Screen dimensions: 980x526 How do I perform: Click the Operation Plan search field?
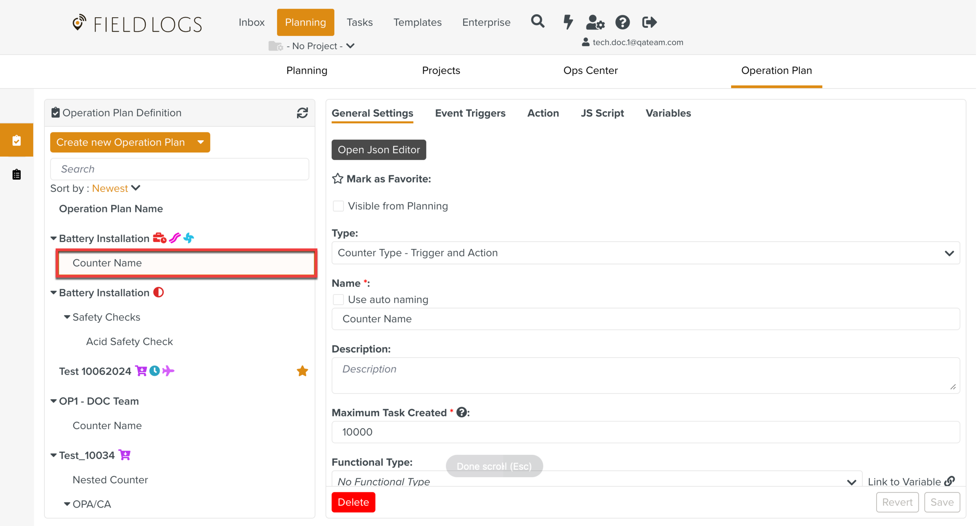(x=180, y=169)
